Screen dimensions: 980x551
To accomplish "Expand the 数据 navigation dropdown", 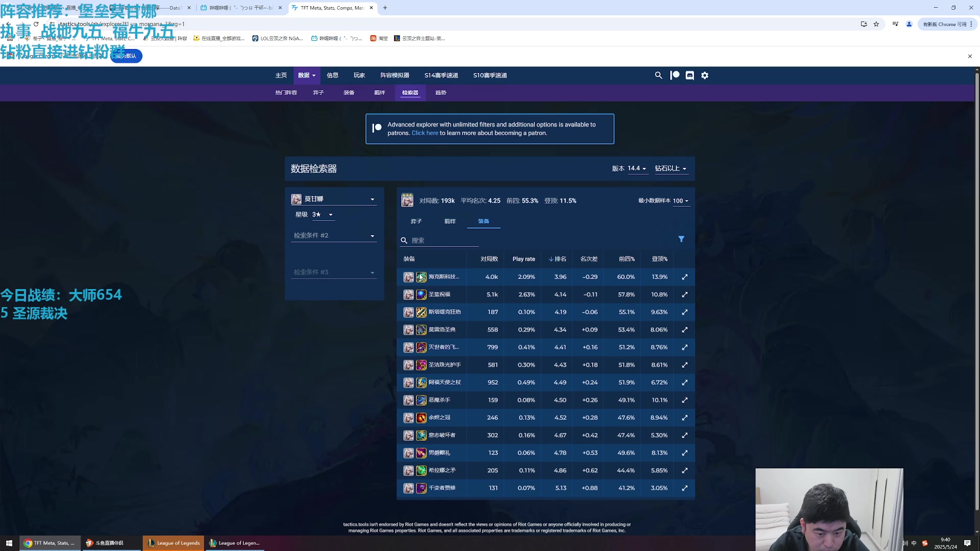I will [x=307, y=75].
